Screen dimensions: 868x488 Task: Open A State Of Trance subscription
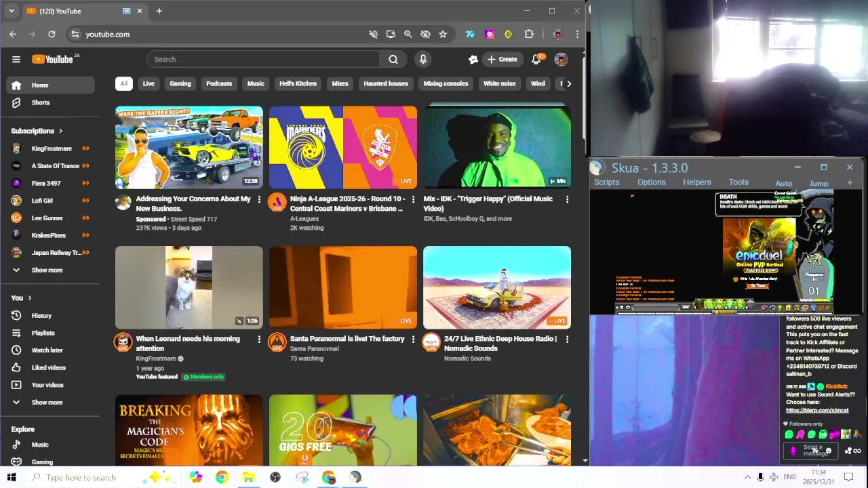pos(51,165)
